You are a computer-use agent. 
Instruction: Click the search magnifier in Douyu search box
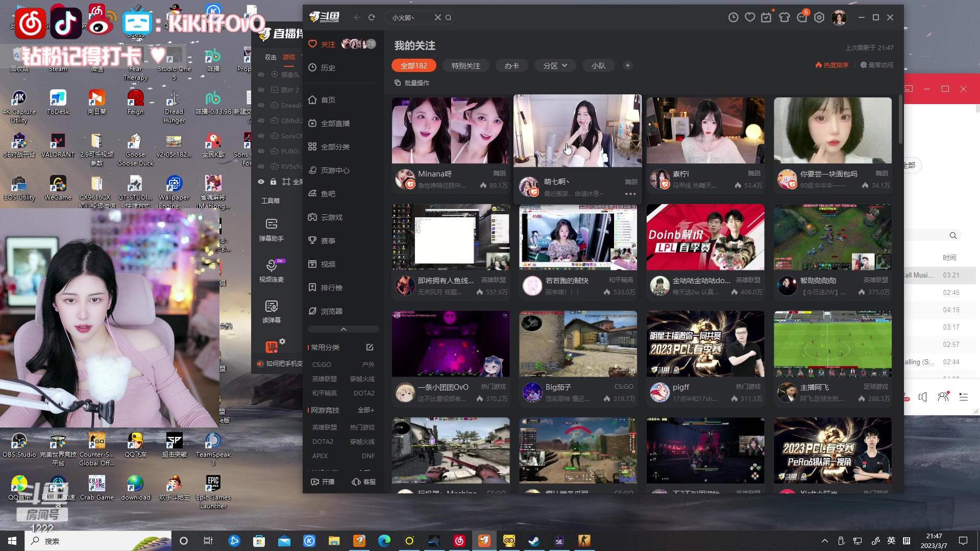448,17
